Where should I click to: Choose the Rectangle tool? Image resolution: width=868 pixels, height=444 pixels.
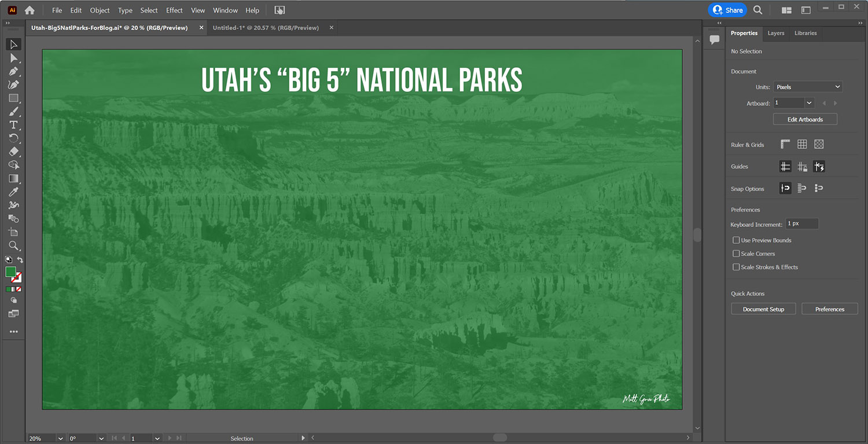pos(13,98)
